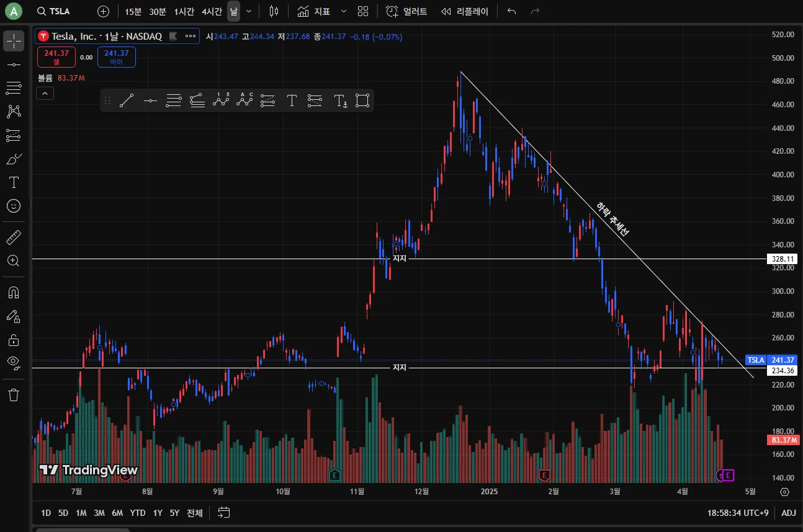Viewport: 803px width, 532px height.
Task: Pick the parallel lines tool in floating toolbar
Action: [174, 100]
